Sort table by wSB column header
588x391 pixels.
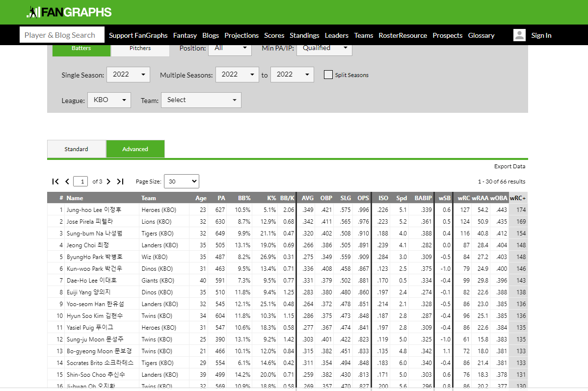point(445,198)
